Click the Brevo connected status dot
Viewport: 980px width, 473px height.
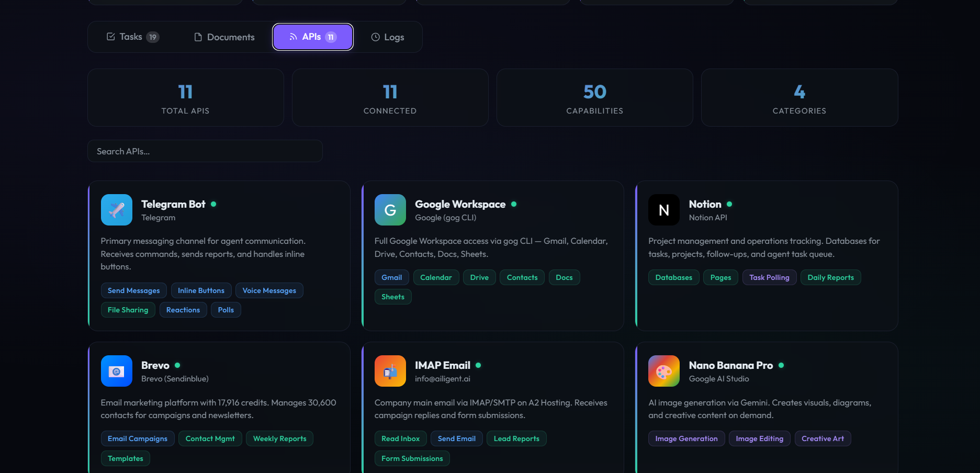177,365
